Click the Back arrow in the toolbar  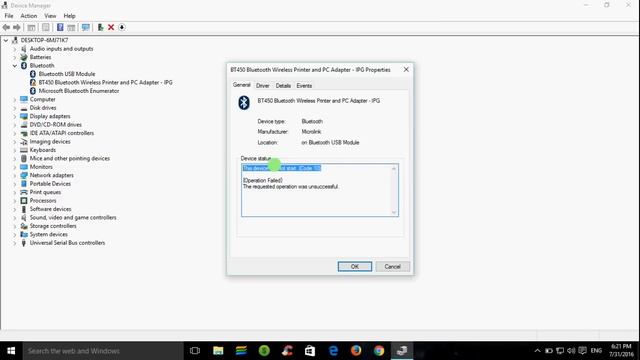click(6, 27)
